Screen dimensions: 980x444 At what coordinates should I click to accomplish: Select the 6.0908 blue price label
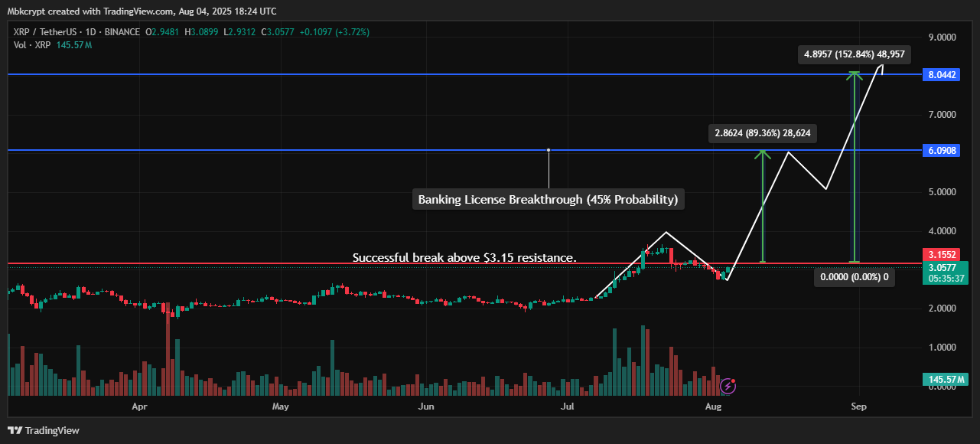pyautogui.click(x=944, y=151)
